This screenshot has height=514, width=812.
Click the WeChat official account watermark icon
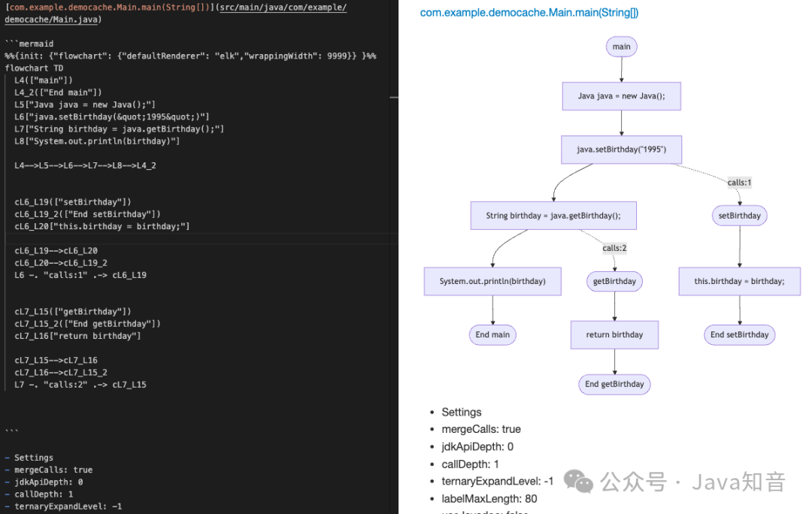pyautogui.click(x=579, y=481)
